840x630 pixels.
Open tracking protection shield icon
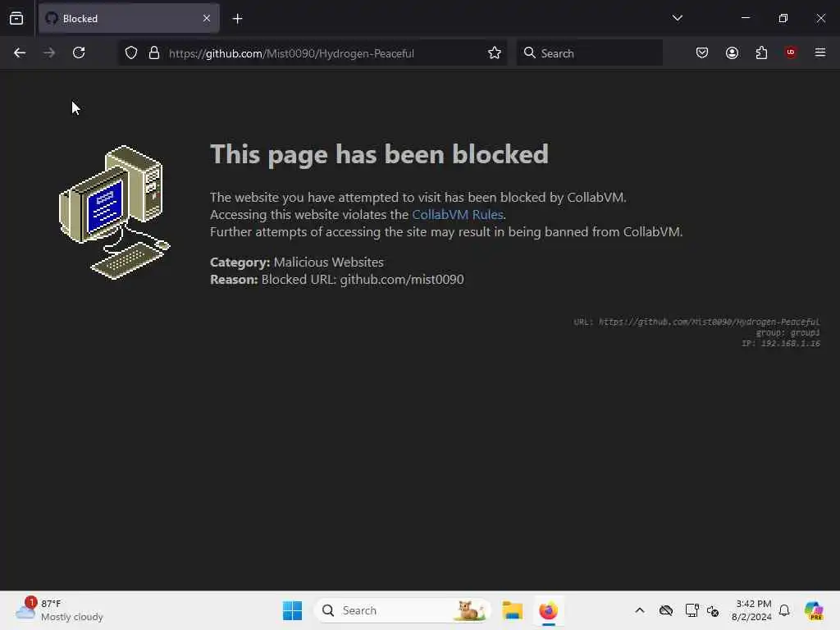[x=131, y=52]
